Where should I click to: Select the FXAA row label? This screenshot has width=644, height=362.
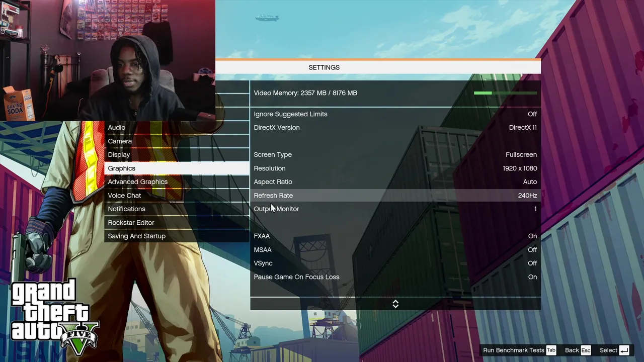[262, 236]
